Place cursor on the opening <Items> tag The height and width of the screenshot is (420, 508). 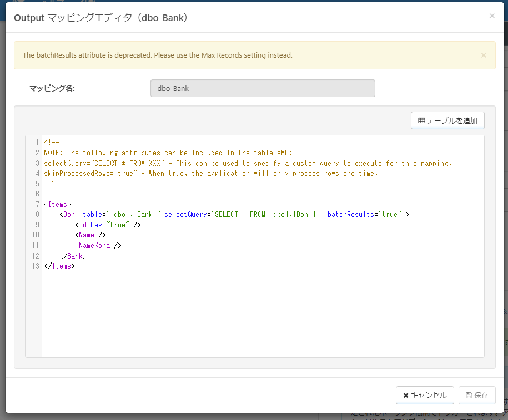tap(57, 204)
